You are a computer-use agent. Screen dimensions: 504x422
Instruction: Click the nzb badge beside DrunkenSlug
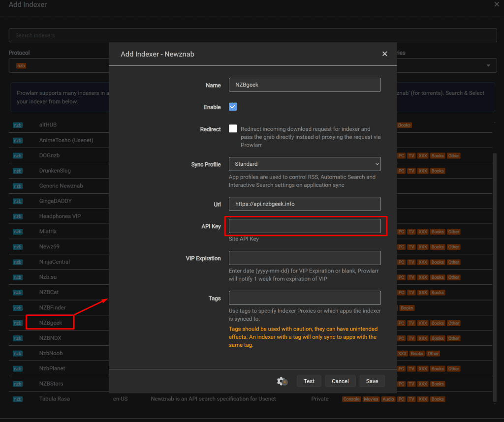click(x=18, y=171)
